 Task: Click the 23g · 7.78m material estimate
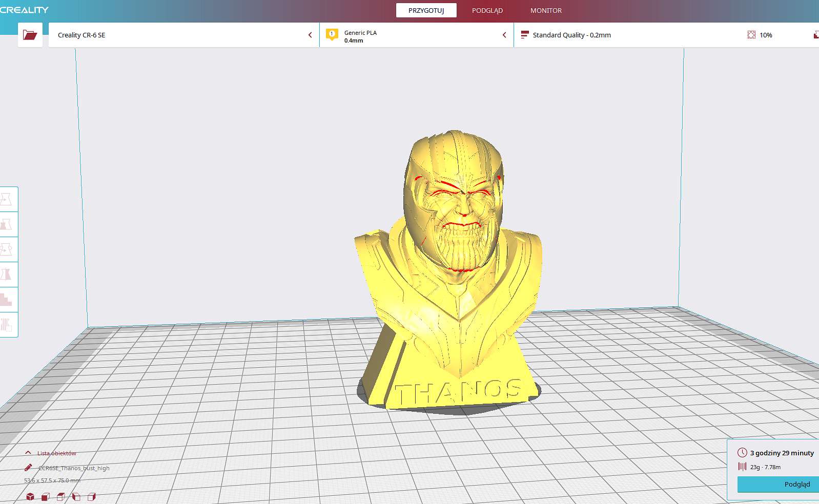click(x=765, y=467)
